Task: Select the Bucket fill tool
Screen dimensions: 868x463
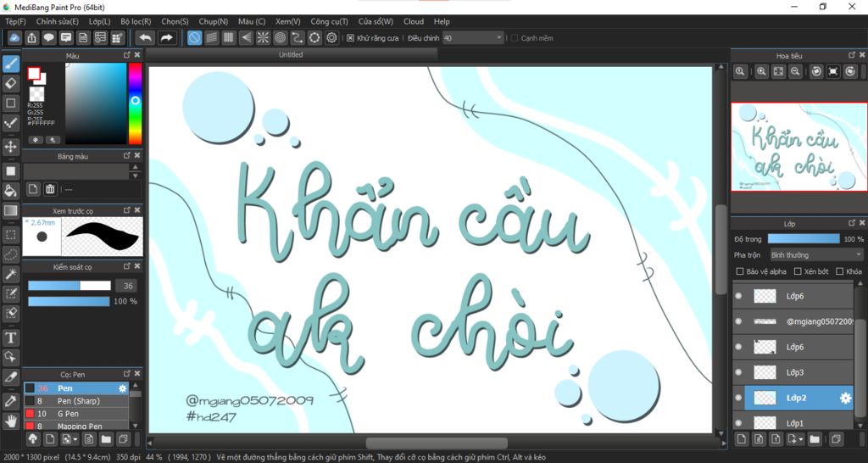Action: click(10, 191)
